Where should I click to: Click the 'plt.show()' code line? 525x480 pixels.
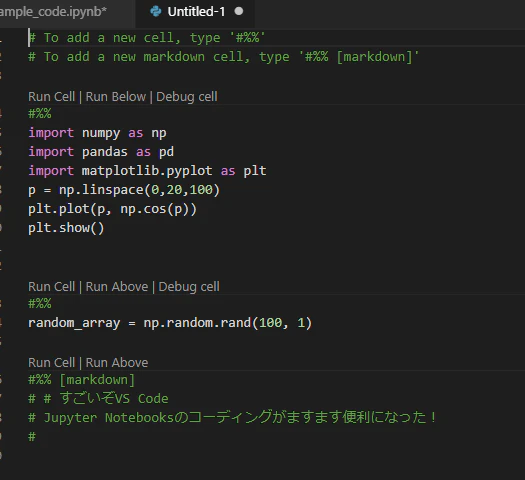point(66,228)
